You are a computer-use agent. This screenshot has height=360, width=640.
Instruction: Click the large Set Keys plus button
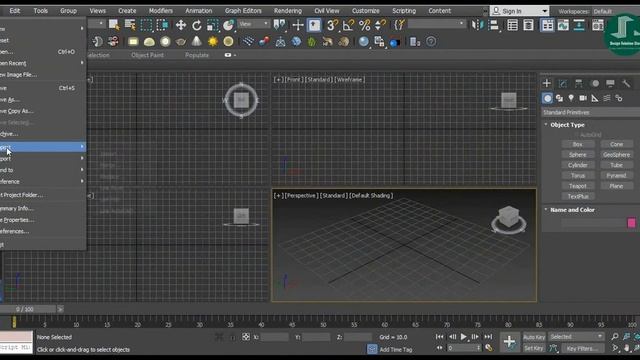point(509,342)
